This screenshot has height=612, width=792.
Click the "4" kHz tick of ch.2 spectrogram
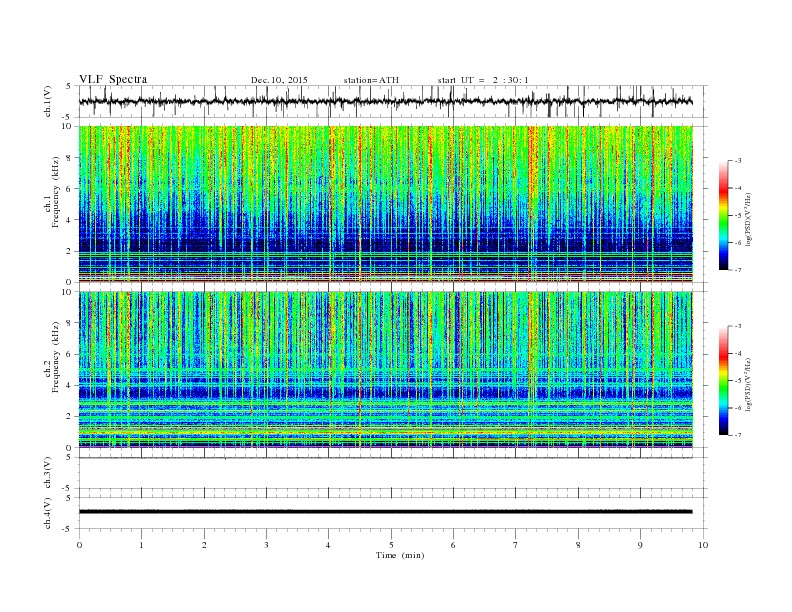click(69, 385)
